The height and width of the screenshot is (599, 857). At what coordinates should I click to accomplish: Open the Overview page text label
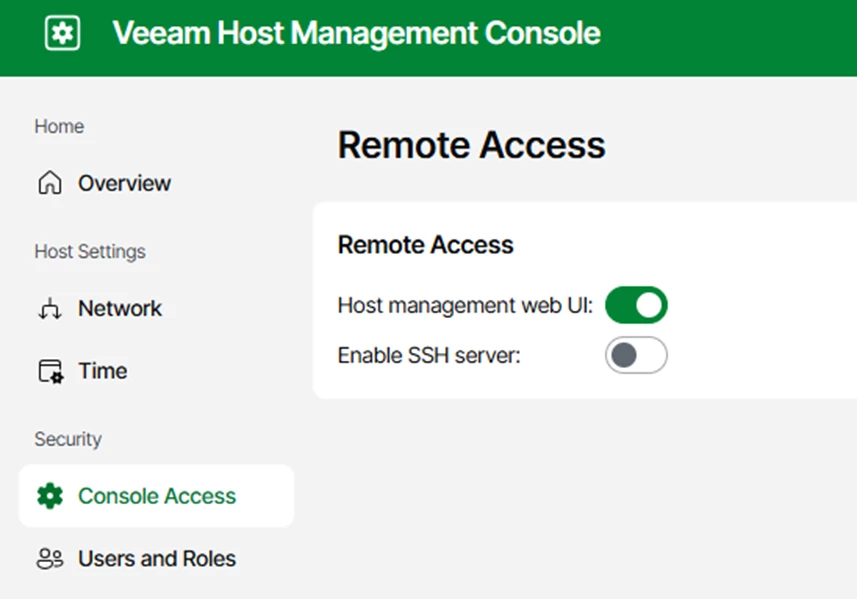(124, 184)
